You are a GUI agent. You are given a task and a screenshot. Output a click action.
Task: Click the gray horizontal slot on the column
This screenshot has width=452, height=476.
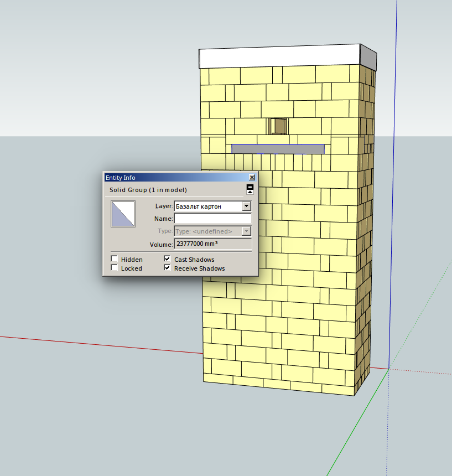tap(278, 149)
